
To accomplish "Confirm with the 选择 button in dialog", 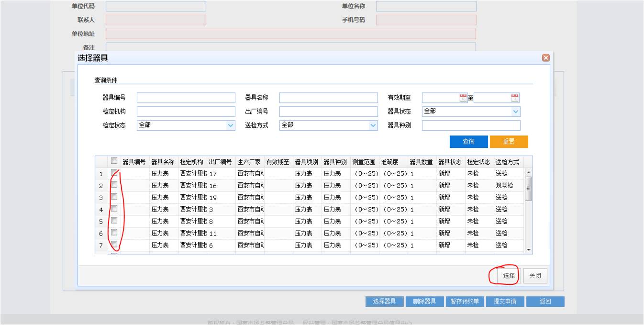I will point(509,276).
